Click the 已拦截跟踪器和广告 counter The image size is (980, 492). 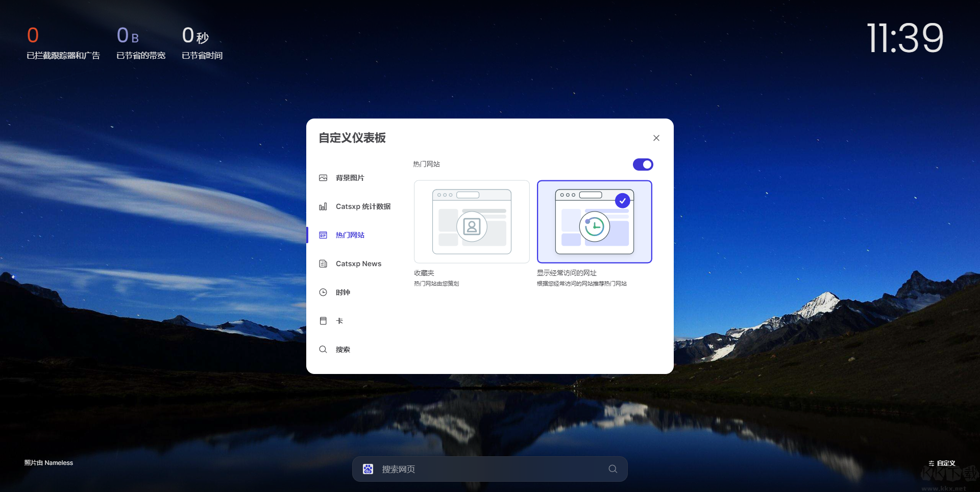pyautogui.click(x=63, y=43)
